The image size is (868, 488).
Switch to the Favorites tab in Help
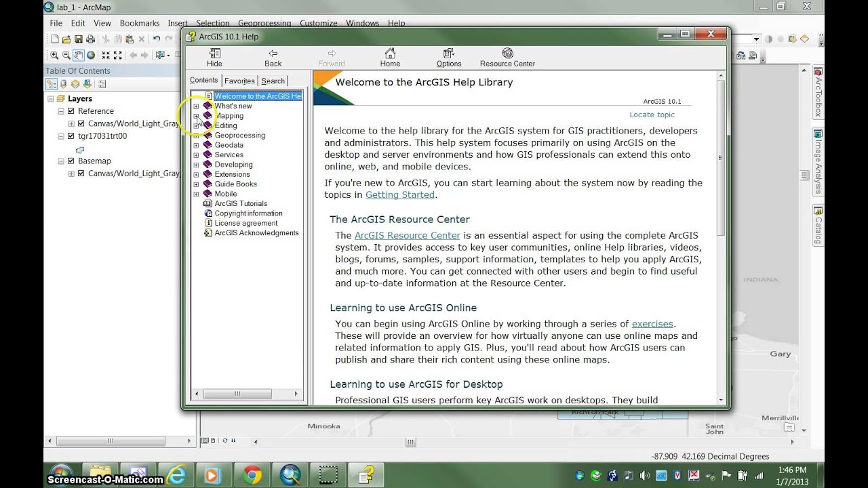click(239, 81)
